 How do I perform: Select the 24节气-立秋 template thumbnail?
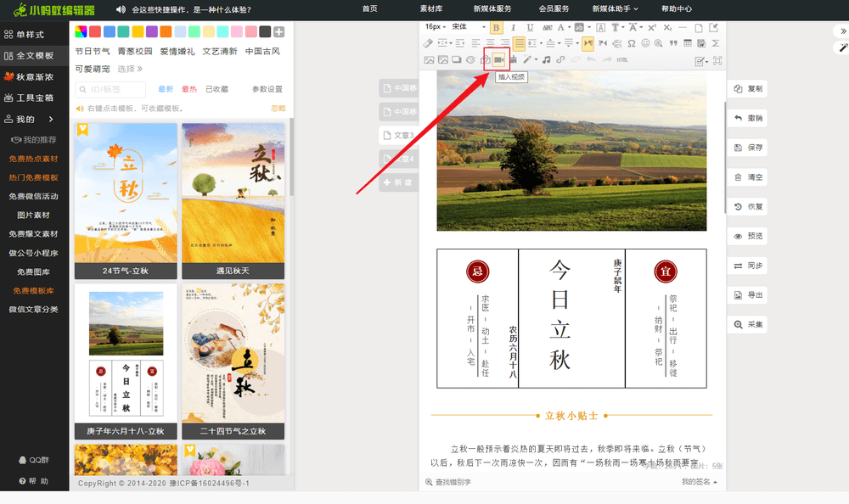pyautogui.click(x=126, y=201)
